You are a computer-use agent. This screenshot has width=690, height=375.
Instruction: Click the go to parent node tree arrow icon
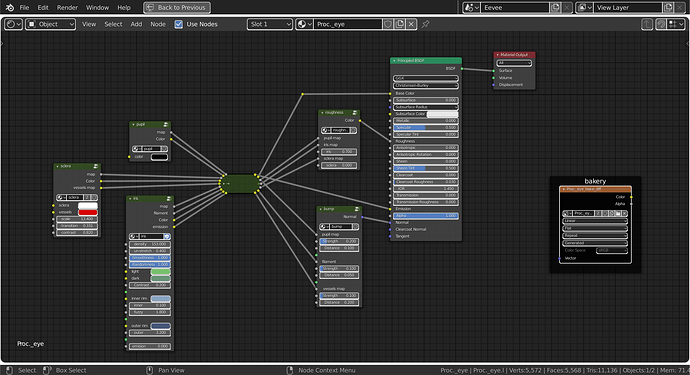[646, 24]
